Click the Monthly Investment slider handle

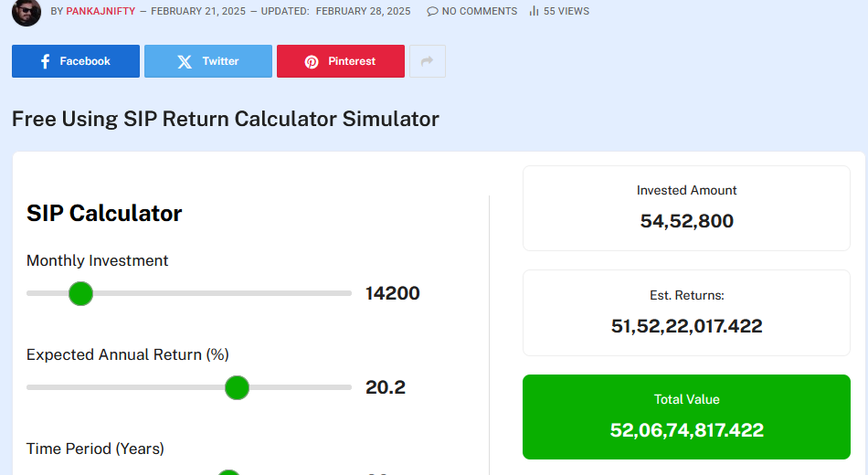tap(81, 293)
